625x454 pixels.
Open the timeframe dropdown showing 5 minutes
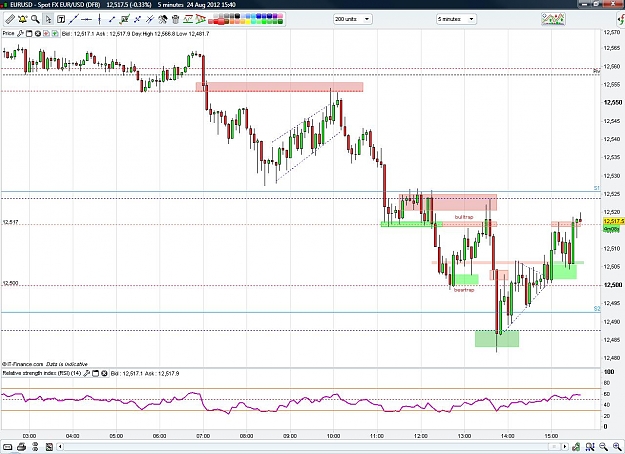pos(456,19)
